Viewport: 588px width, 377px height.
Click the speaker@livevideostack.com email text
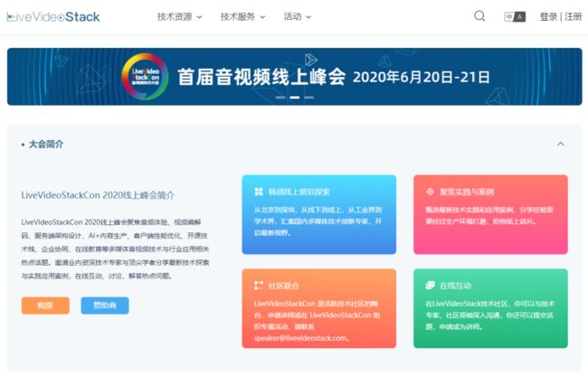coord(301,338)
